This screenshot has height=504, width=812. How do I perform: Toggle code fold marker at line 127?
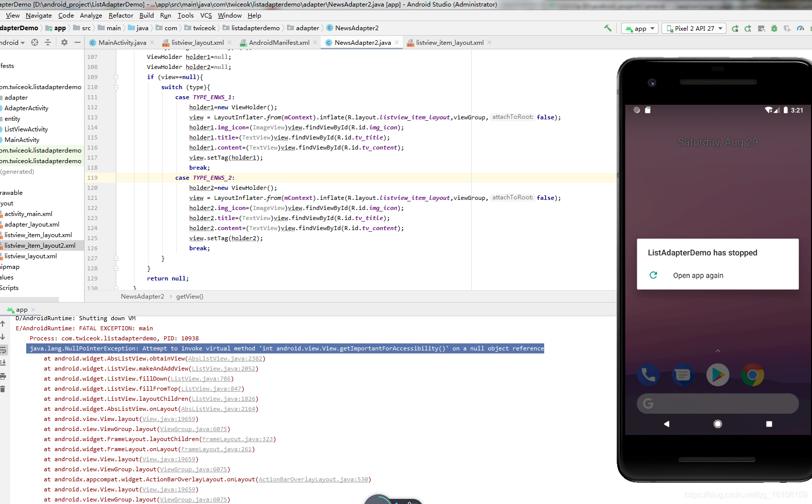point(116,258)
